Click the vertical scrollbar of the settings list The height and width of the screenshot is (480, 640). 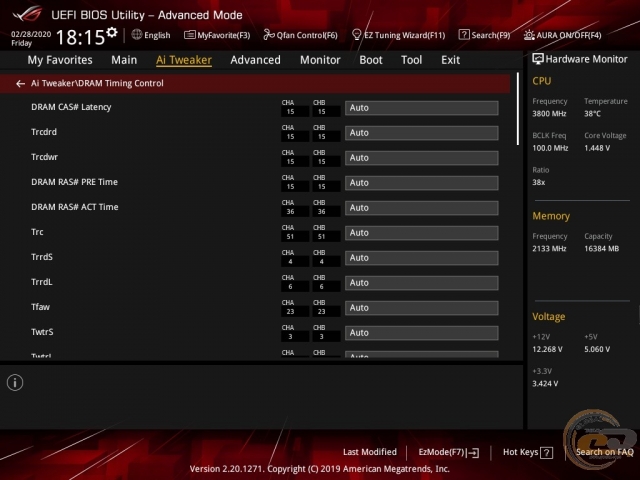pos(518,109)
